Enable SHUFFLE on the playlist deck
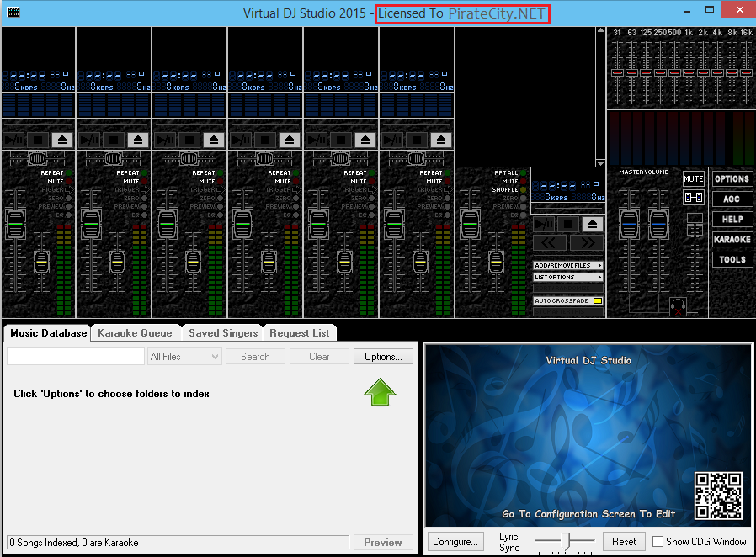756x557 pixels. pos(523,190)
